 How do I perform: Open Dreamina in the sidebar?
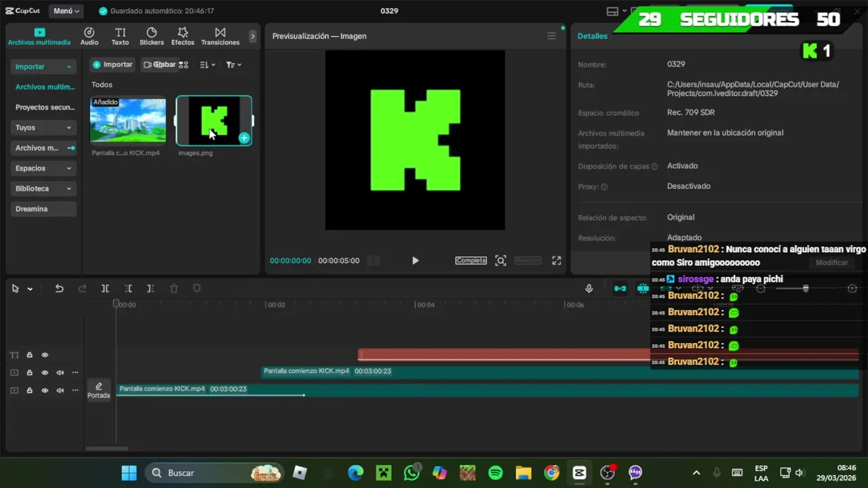tap(44, 209)
